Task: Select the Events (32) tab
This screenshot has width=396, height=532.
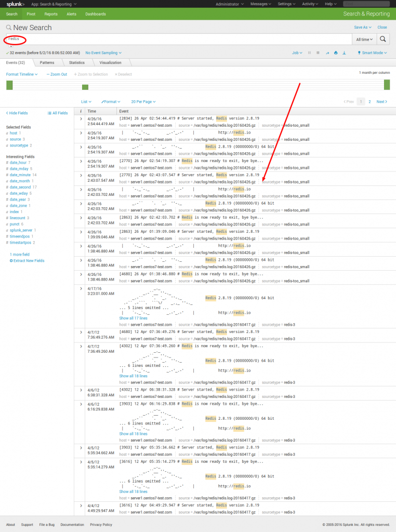Action: [x=16, y=63]
